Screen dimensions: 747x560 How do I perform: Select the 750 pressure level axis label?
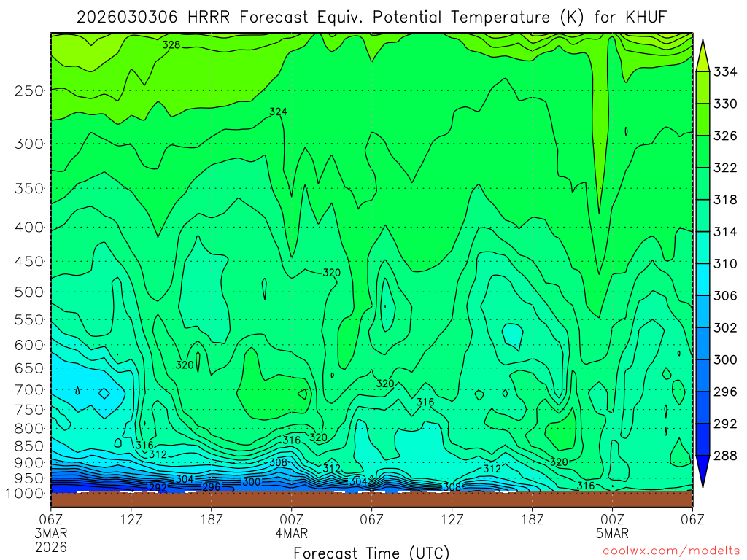[x=29, y=410]
